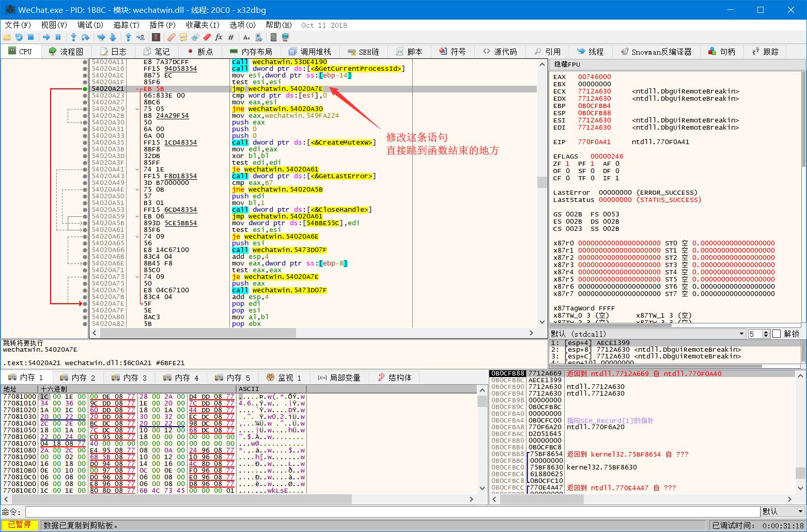This screenshot has height=532, width=807.
Task: Click the trace over dotted down-arrow icon
Action: point(113,37)
